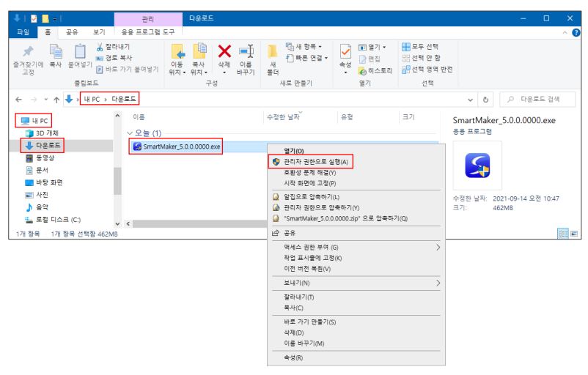588x375 pixels.
Task: Click the up-arrow parent folder navigation button
Action: pos(56,99)
